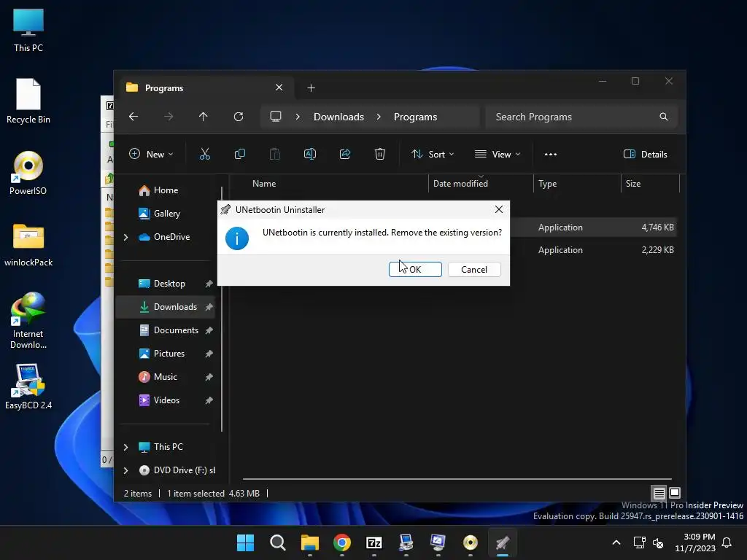Viewport: 747px width, 560px height.
Task: Click the Rename icon in toolbar
Action: tap(309, 154)
